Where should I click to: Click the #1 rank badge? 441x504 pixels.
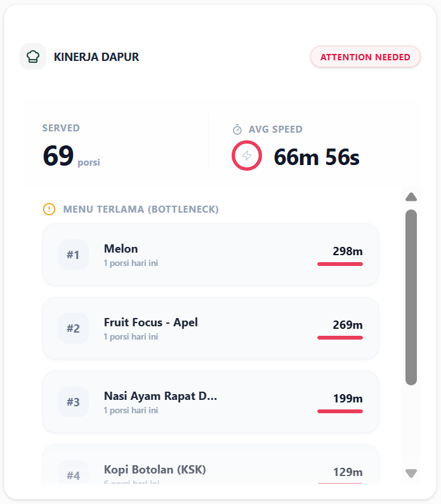[x=73, y=255]
